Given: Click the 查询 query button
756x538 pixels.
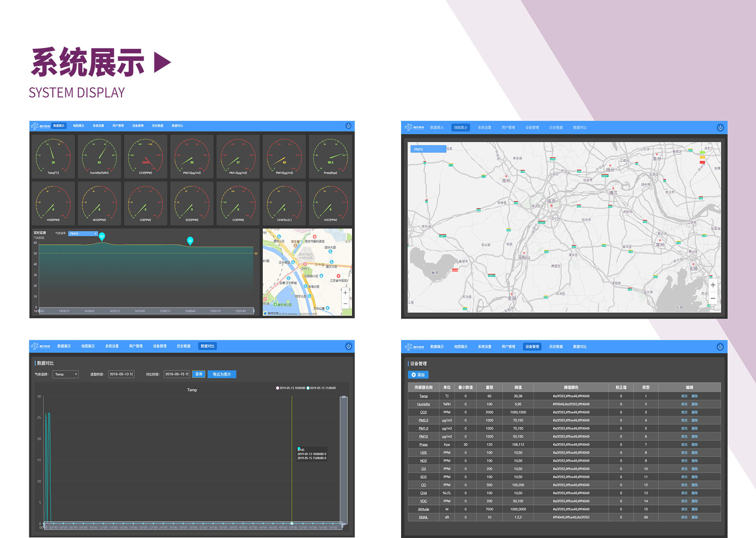Looking at the screenshot, I should 199,374.
